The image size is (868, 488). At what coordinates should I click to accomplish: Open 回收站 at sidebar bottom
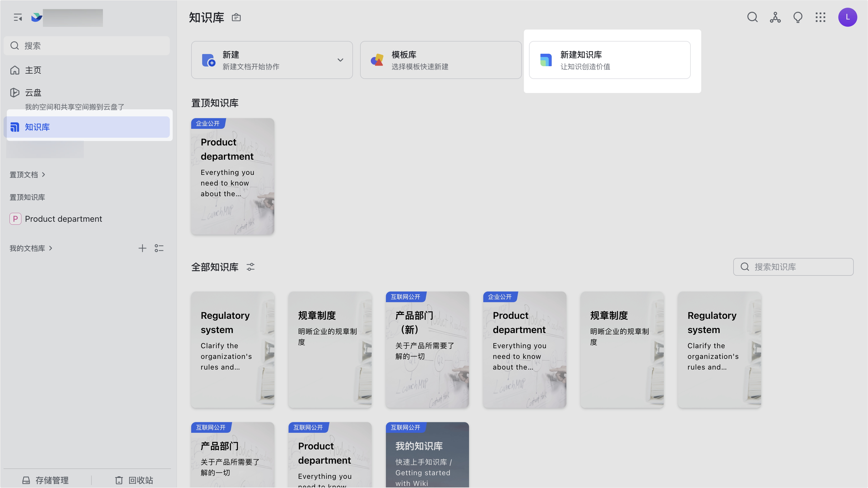click(134, 480)
